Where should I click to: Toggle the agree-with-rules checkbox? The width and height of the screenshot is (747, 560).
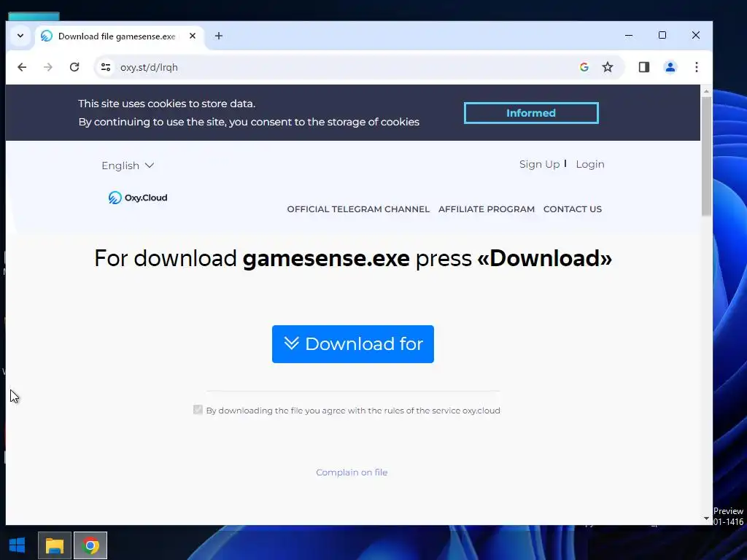pos(198,410)
